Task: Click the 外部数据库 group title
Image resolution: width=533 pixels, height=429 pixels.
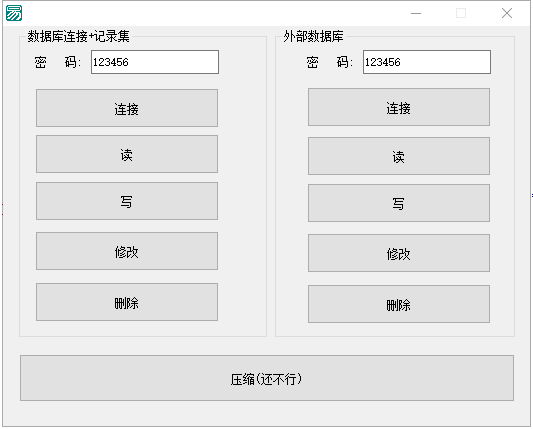Action: click(313, 36)
